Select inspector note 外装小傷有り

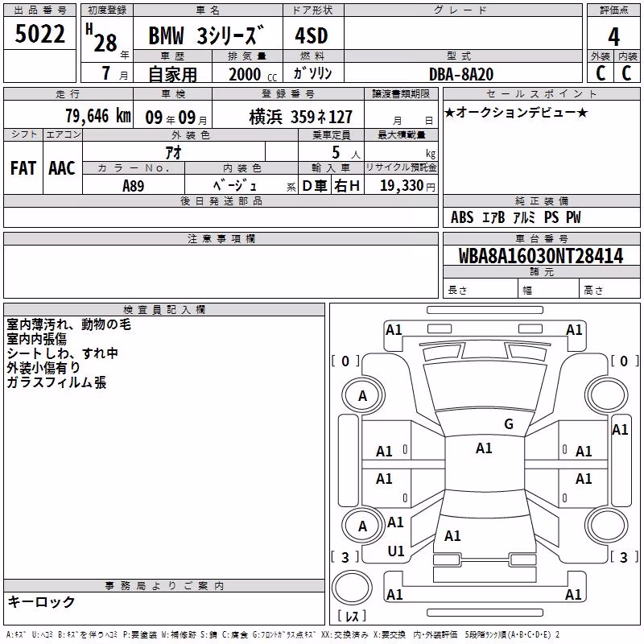point(43,368)
